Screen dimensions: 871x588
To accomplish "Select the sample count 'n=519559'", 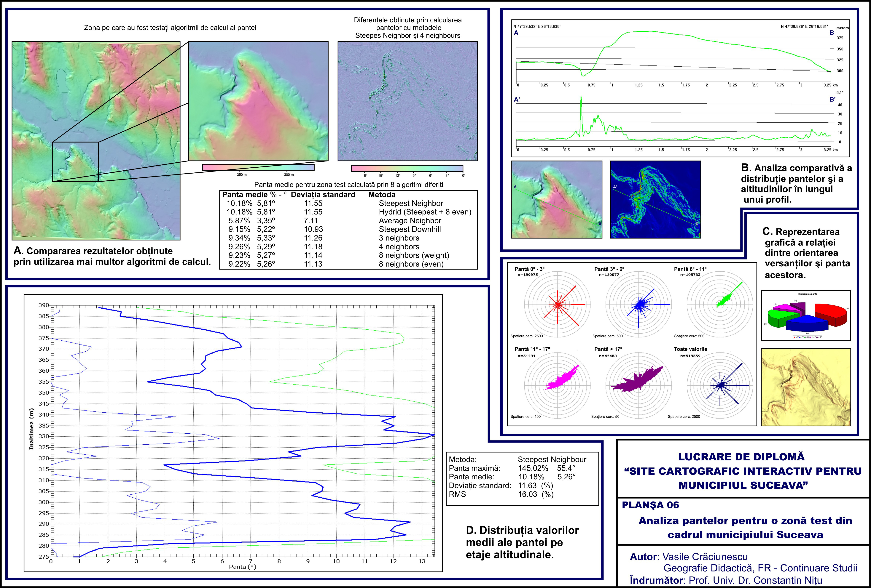I will [x=690, y=356].
